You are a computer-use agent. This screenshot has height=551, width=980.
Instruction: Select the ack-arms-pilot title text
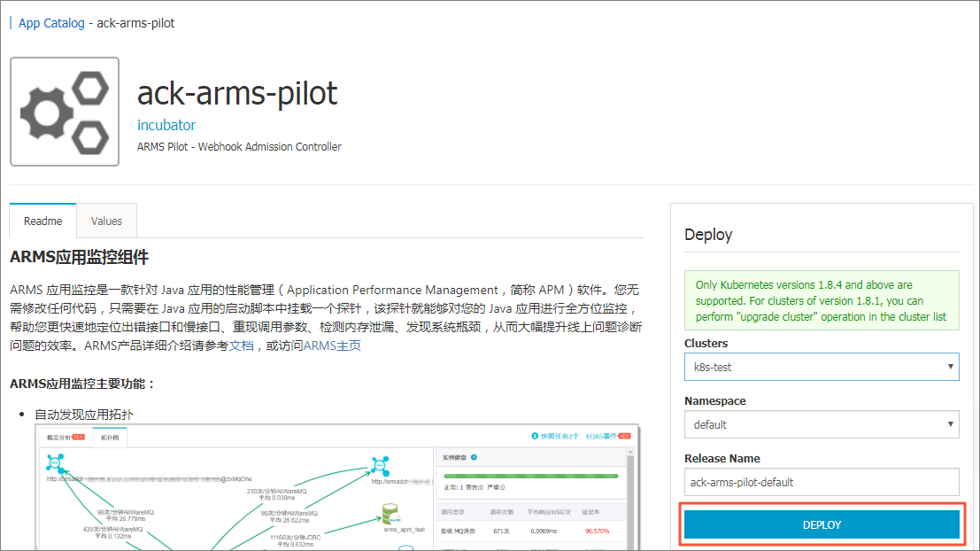[237, 93]
